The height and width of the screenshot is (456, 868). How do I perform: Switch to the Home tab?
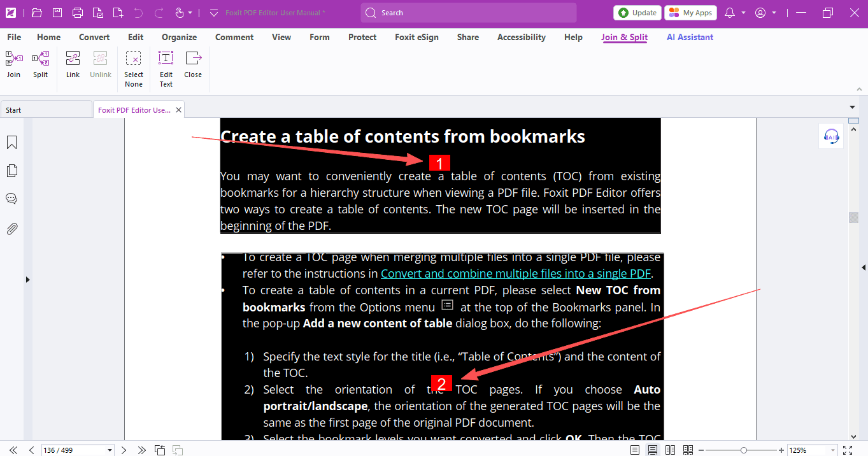49,37
